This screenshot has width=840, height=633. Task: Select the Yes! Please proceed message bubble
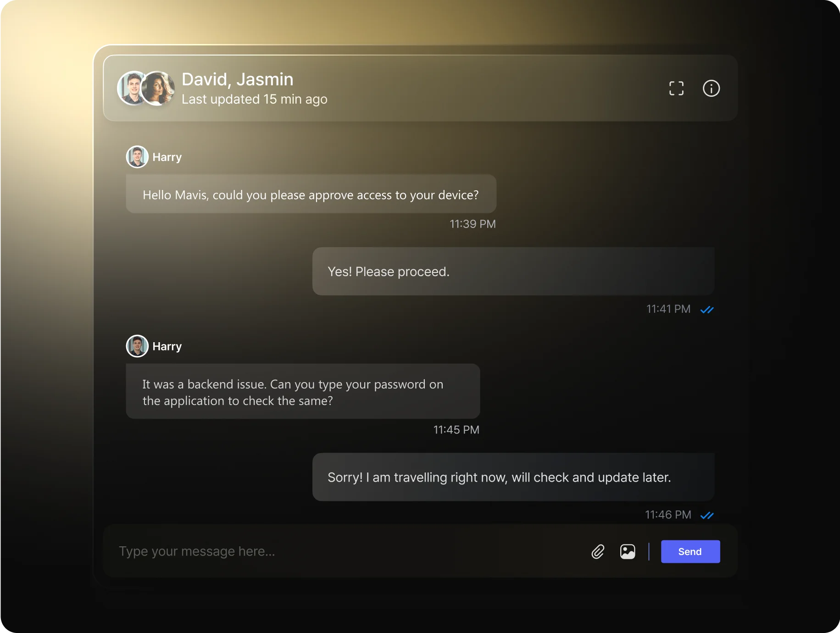(513, 271)
